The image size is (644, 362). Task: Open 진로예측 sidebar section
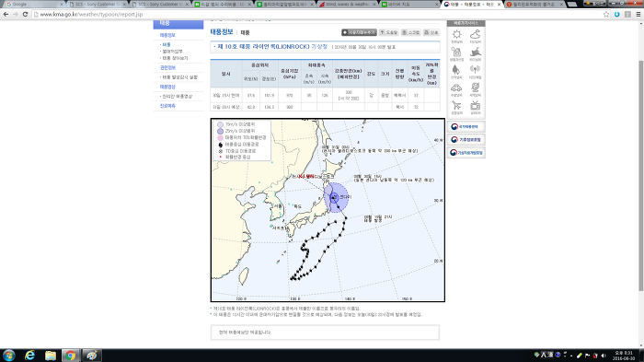click(x=167, y=106)
